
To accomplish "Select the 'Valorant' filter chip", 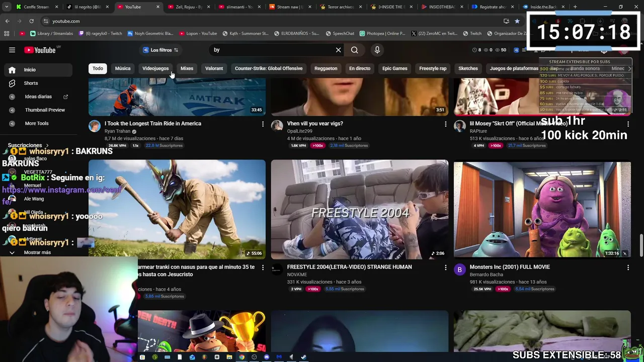I will pyautogui.click(x=214, y=68).
